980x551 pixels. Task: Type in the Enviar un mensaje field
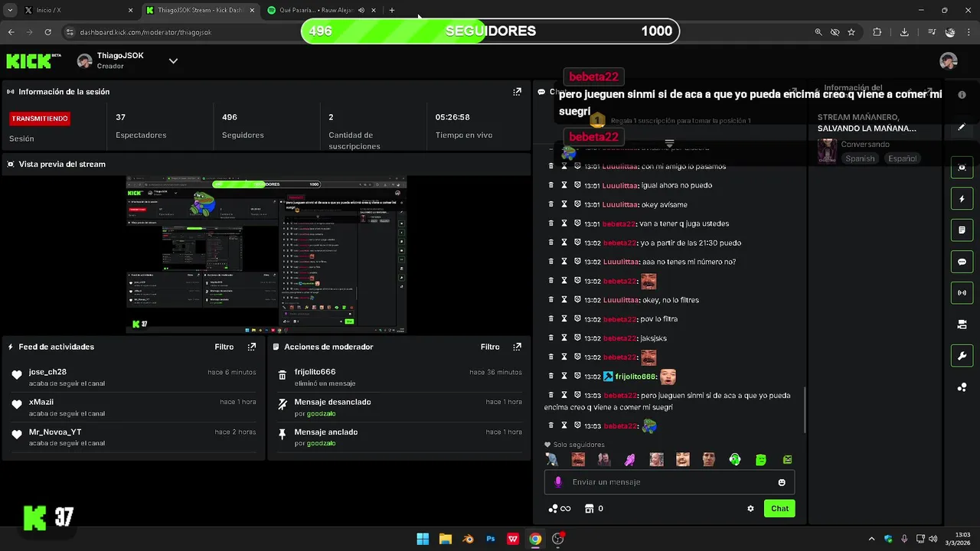670,482
